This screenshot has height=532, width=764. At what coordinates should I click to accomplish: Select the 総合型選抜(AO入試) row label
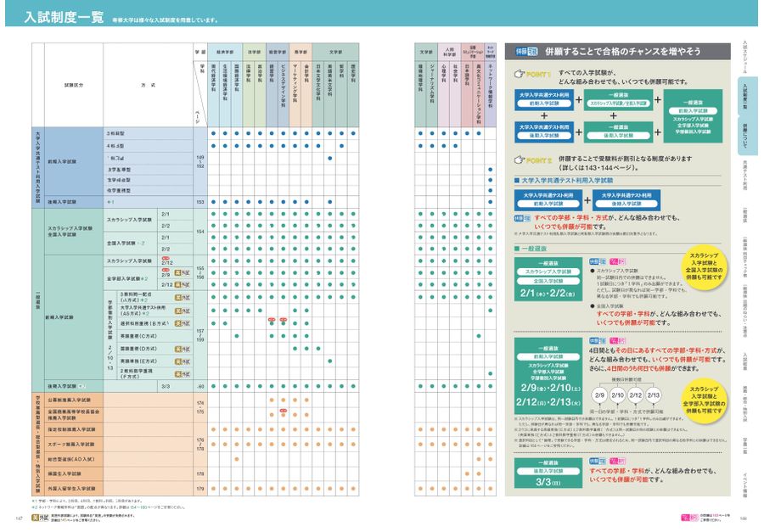pos(71,459)
